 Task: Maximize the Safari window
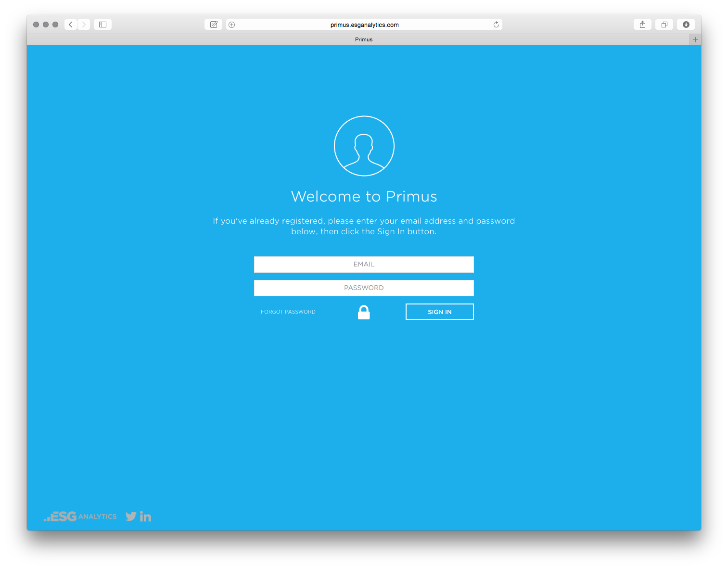point(55,25)
